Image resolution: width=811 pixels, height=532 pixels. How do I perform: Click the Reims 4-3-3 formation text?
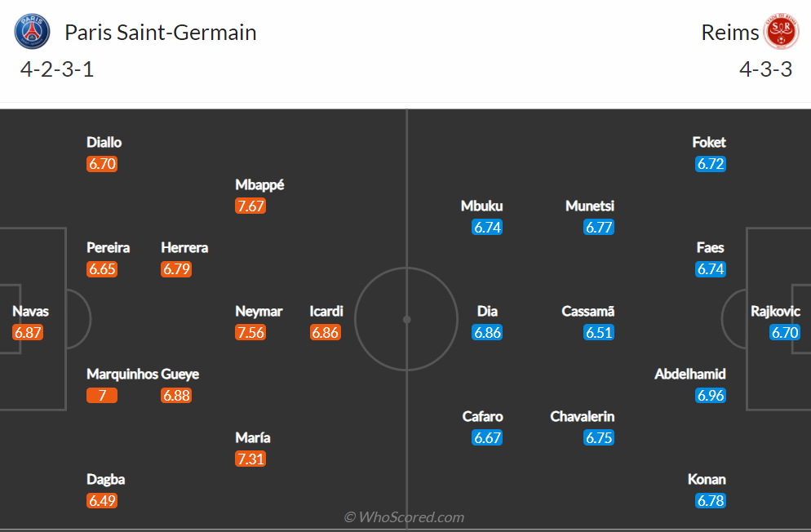(x=765, y=69)
